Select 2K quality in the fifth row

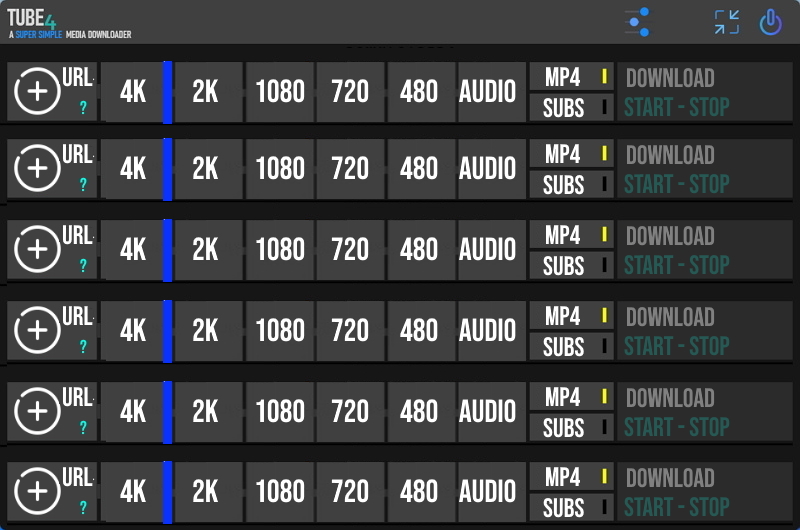click(209, 411)
